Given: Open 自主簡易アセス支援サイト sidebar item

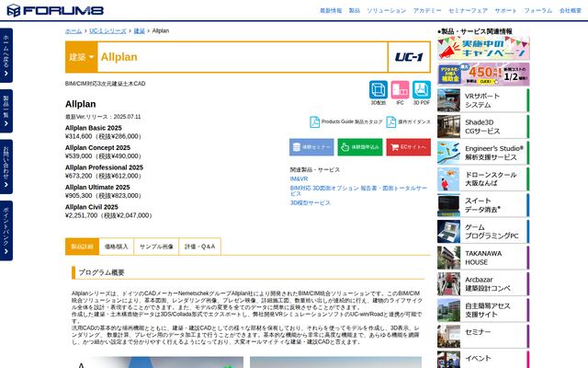Looking at the screenshot, I should pos(483,311).
